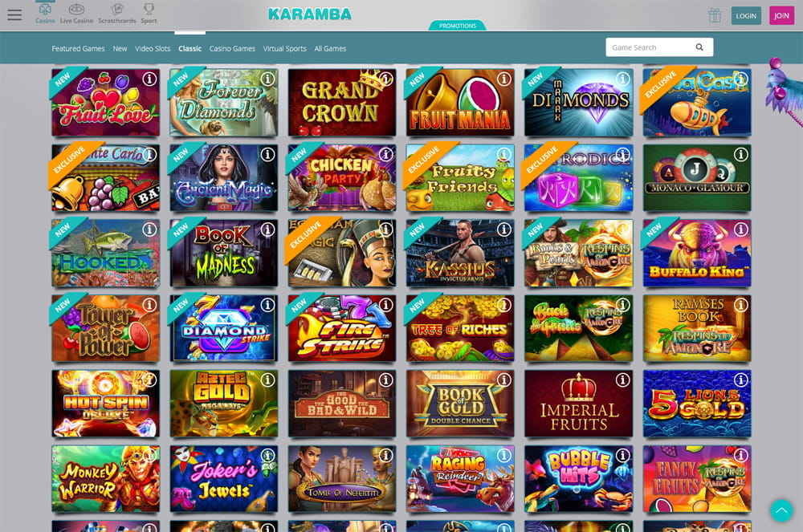Viewport: 803px width, 532px height.
Task: Open the hamburger menu icon
Action: point(14,14)
